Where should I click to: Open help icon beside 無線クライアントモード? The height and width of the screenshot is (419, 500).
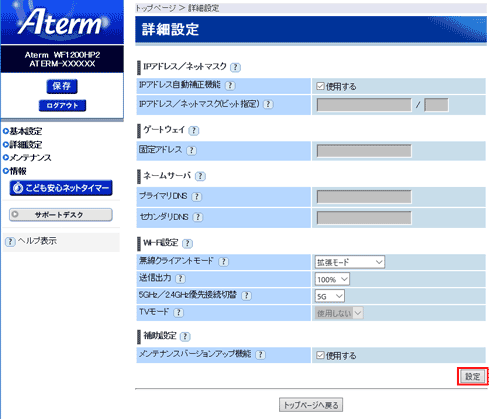click(x=223, y=262)
